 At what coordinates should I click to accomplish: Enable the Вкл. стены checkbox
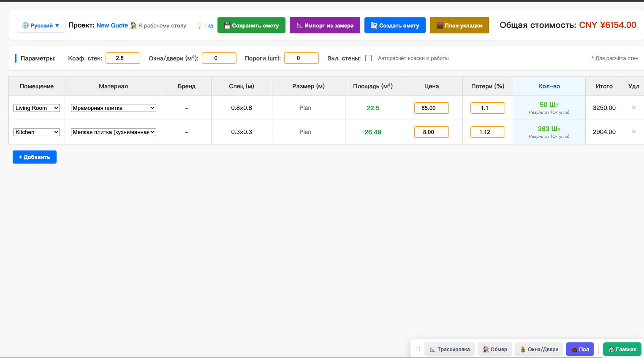[369, 58]
